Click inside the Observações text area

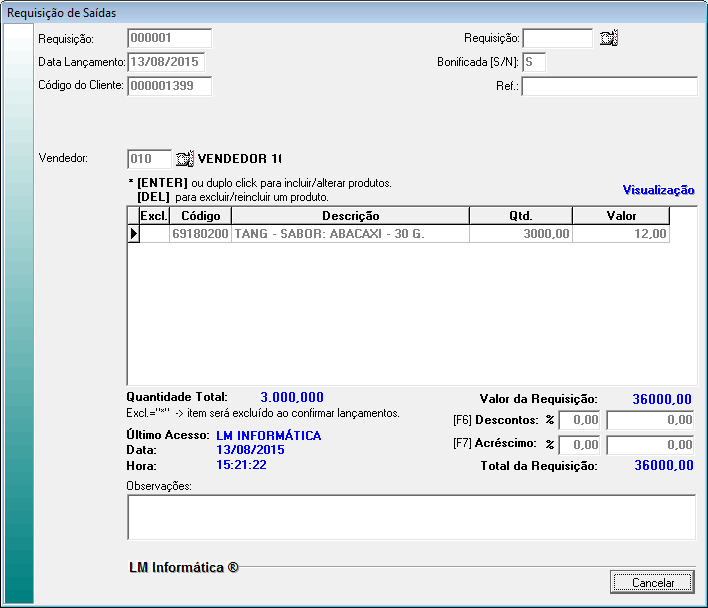[411, 517]
